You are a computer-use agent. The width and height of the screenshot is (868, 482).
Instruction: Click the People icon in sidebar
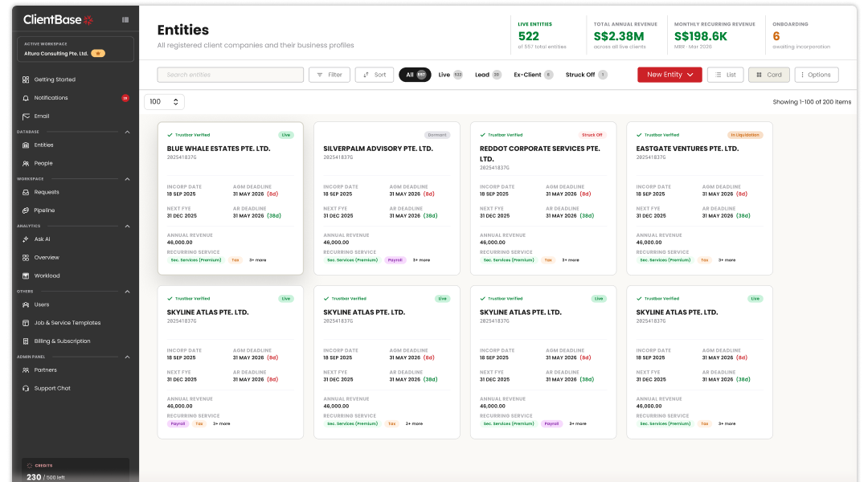tap(26, 163)
